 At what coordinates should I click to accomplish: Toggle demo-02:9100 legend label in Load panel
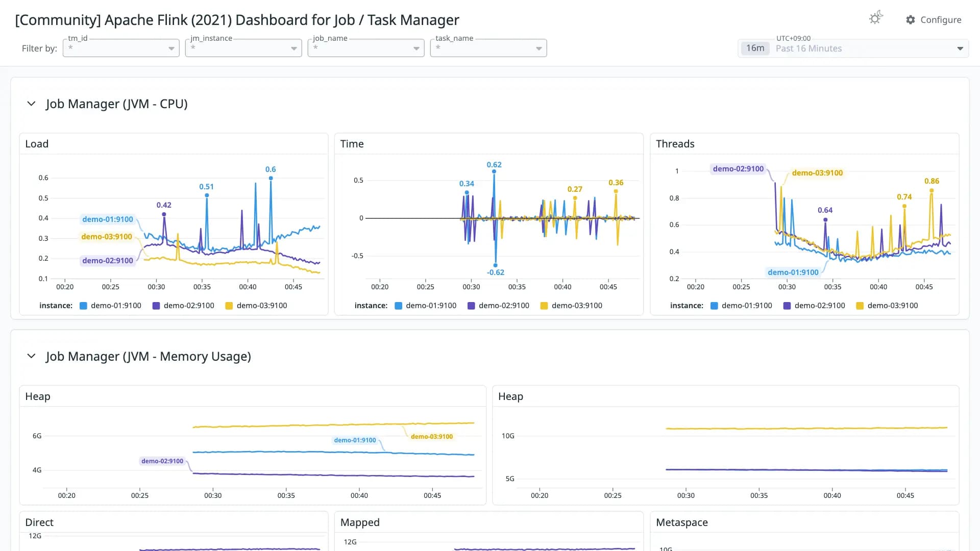click(189, 306)
